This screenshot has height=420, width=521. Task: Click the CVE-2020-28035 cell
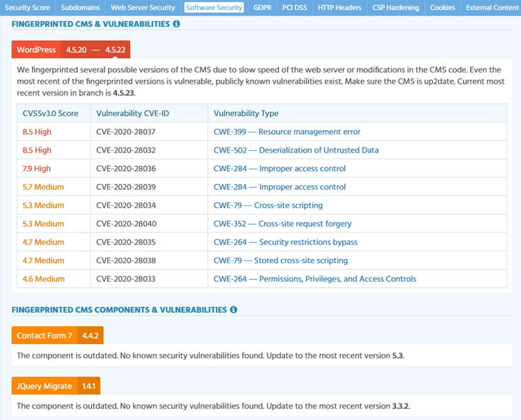pyautogui.click(x=149, y=243)
